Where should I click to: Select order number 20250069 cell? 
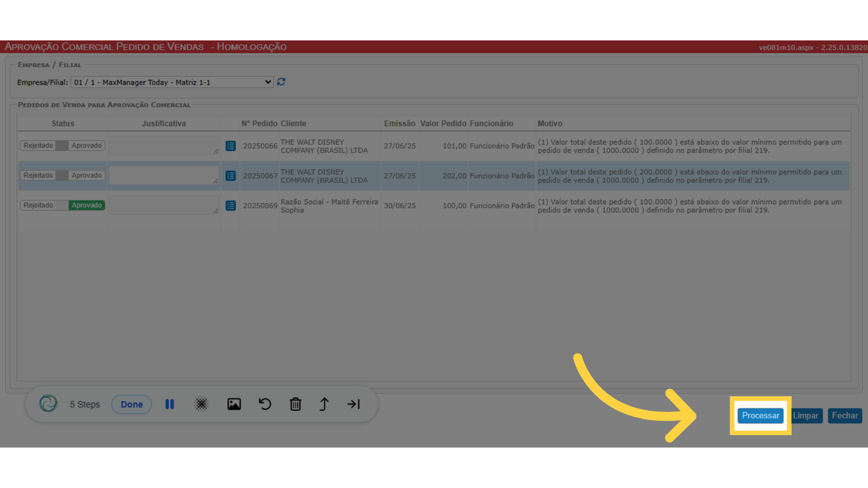pos(260,206)
